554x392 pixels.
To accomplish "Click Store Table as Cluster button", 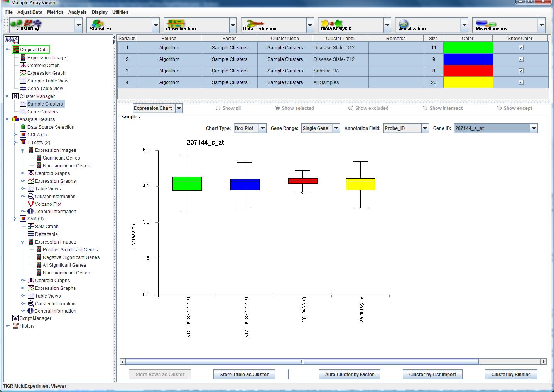I will [x=244, y=374].
